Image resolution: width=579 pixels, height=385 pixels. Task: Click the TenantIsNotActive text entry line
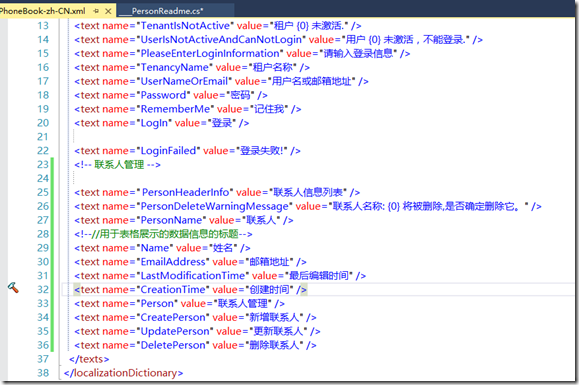tap(217, 26)
